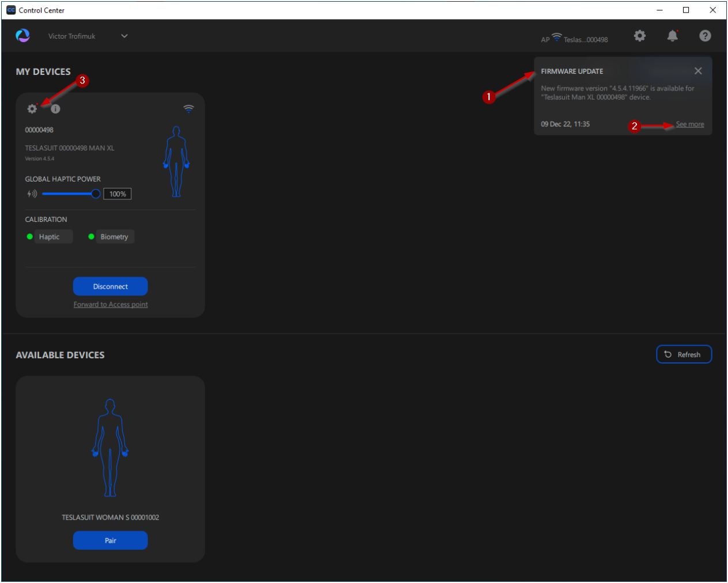Click the MY DEVICES heading

point(43,71)
